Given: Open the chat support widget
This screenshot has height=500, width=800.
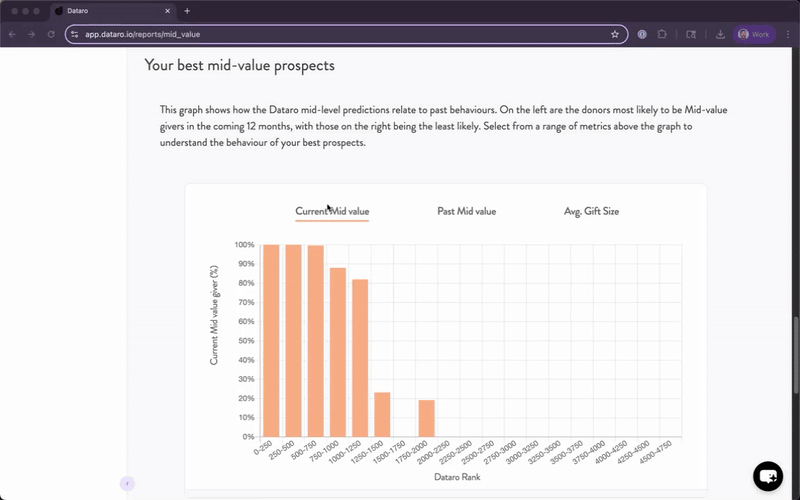Looking at the screenshot, I should (x=768, y=476).
